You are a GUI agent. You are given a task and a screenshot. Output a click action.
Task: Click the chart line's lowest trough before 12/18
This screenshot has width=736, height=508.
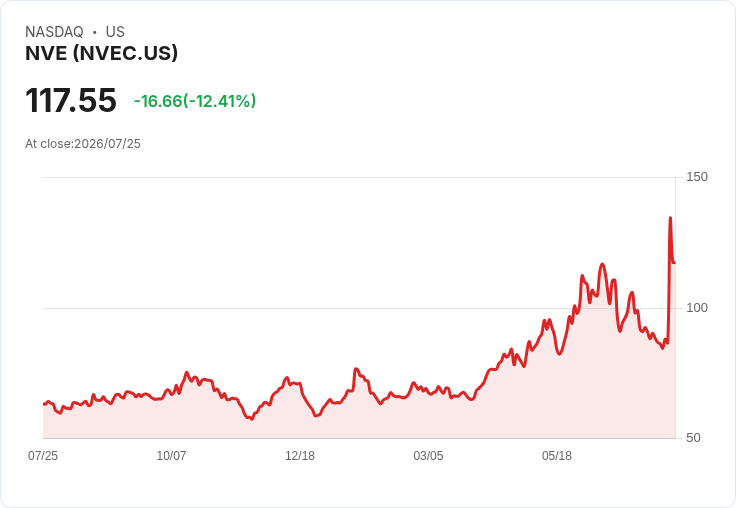click(252, 419)
